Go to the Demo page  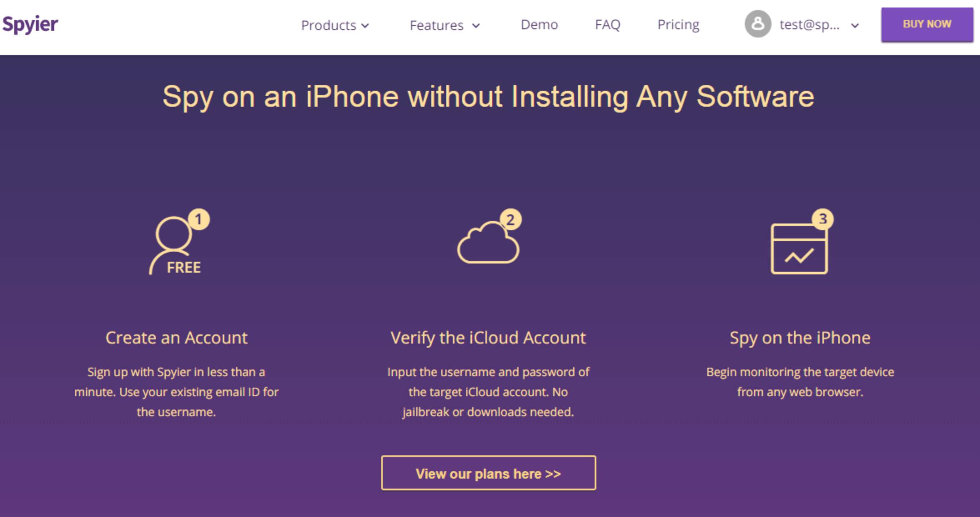539,25
